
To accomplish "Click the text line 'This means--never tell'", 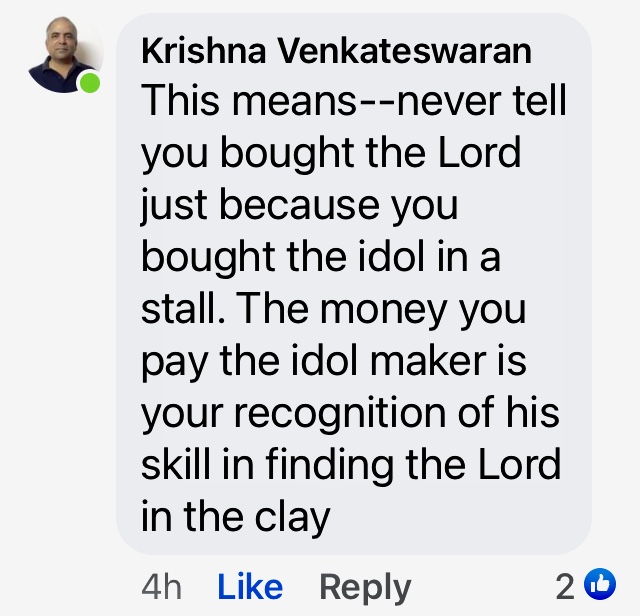I will coord(354,100).
